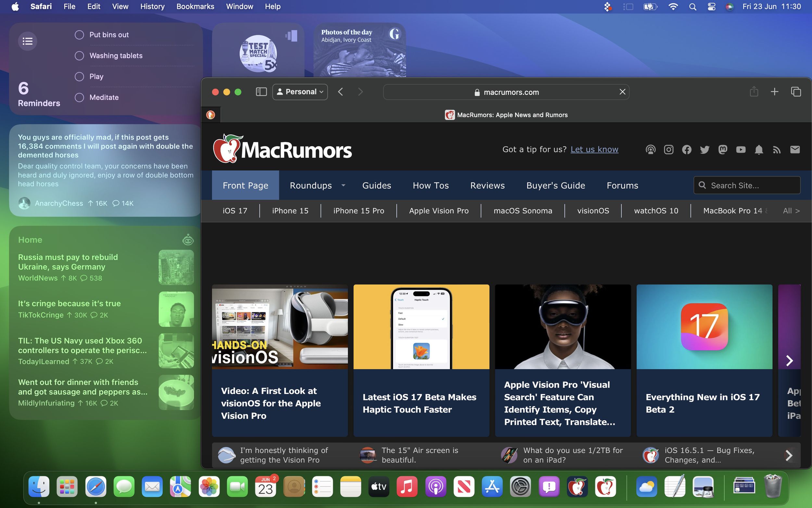Complete the 'Washing tablets' reminder
Viewport: 812px width, 508px height.
[79, 56]
